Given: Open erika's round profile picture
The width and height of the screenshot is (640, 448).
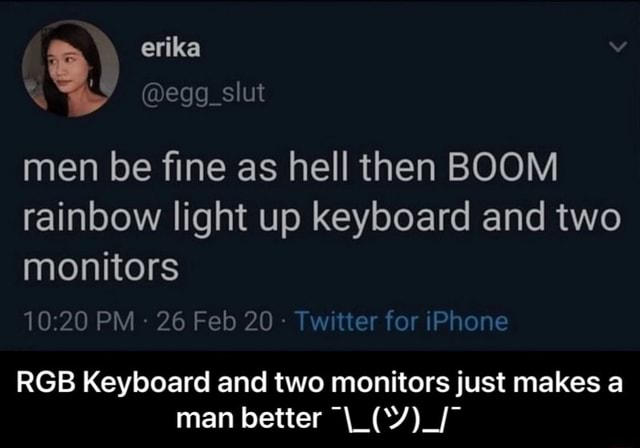Looking at the screenshot, I should coord(70,69).
